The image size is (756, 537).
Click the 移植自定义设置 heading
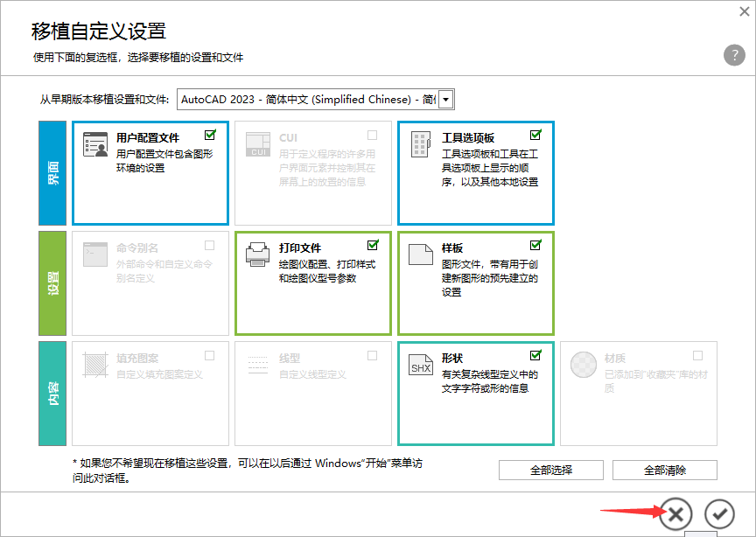(99, 31)
